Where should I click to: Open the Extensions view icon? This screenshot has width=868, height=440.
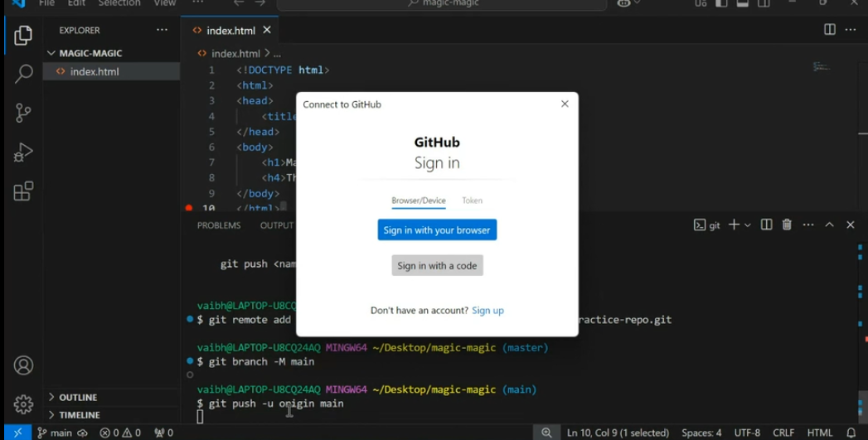tap(23, 191)
